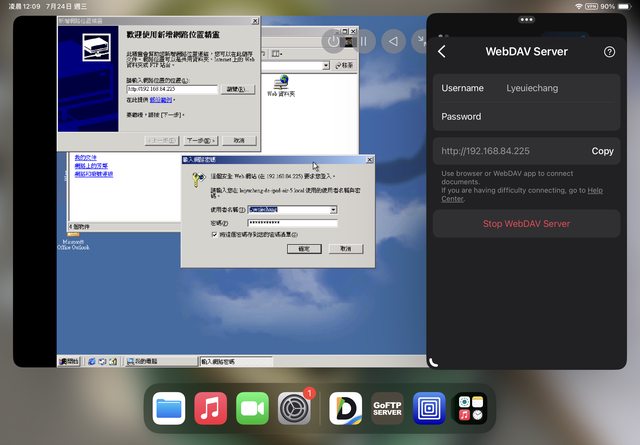Open FaceTime from the dock

tap(252, 408)
